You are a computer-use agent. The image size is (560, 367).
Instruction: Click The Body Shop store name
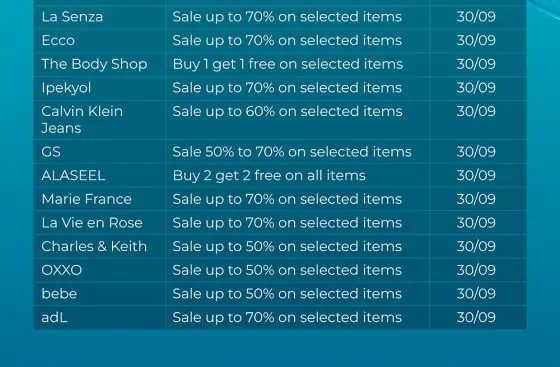coord(94,64)
